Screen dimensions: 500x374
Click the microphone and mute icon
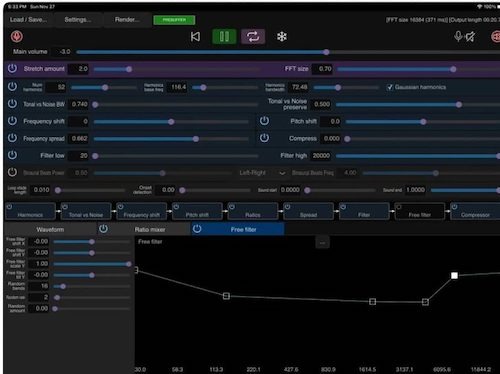click(465, 36)
